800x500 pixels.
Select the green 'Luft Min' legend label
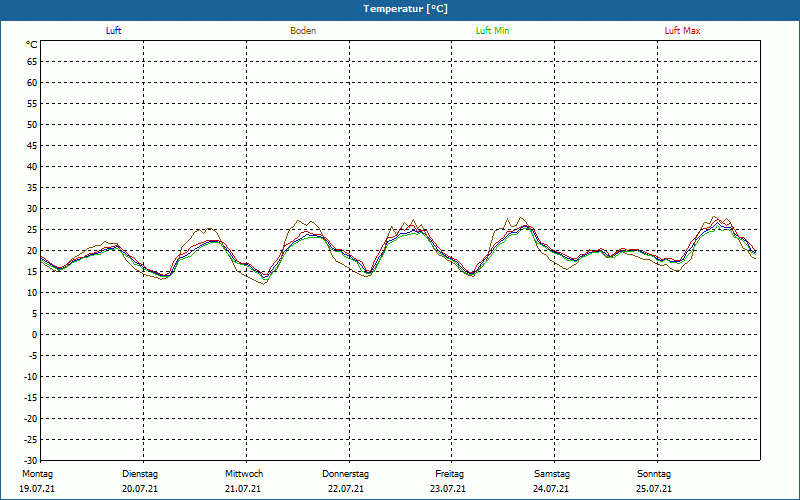(x=492, y=31)
